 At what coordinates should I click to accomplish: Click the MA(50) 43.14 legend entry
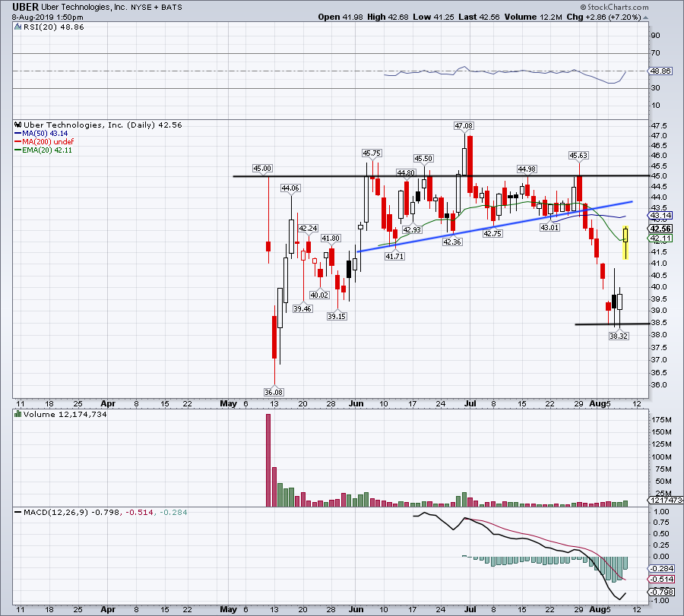click(x=41, y=134)
